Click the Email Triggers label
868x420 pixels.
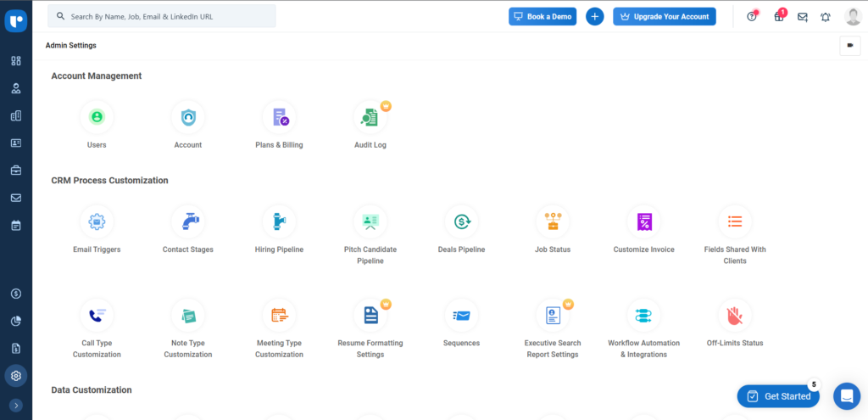(97, 249)
